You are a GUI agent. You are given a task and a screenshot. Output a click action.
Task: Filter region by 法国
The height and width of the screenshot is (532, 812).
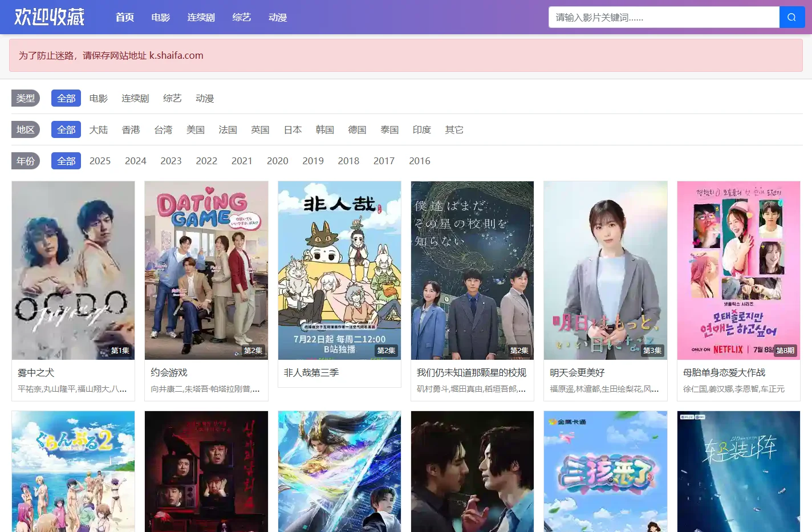pos(228,129)
